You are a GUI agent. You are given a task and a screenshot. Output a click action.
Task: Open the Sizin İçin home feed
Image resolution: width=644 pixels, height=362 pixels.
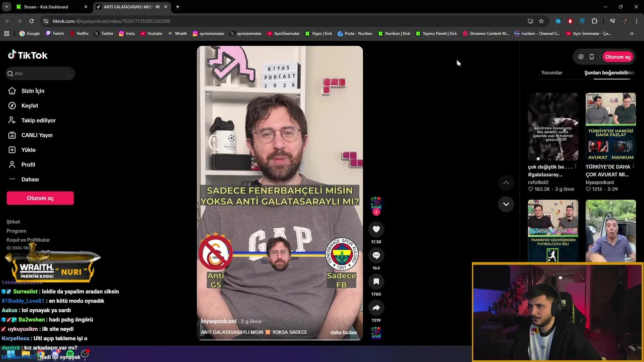[26, 91]
